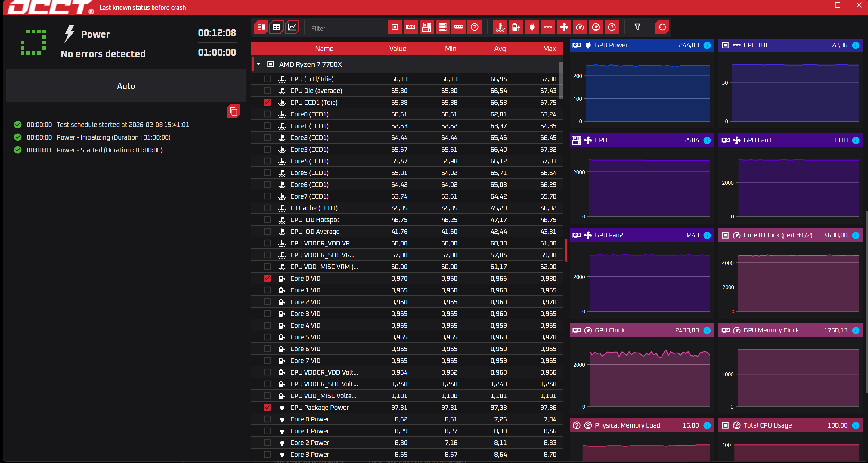This screenshot has width=868, height=463.
Task: Switch to the split list-and-graph view
Action: coord(261,27)
